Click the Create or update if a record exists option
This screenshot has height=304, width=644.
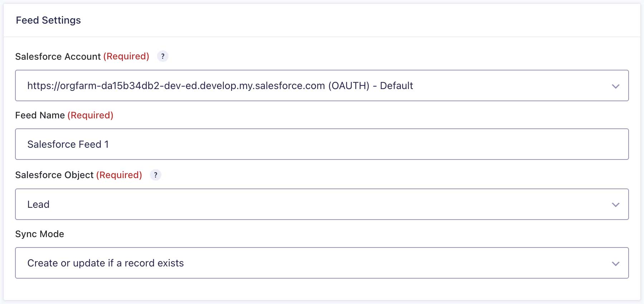coord(105,263)
